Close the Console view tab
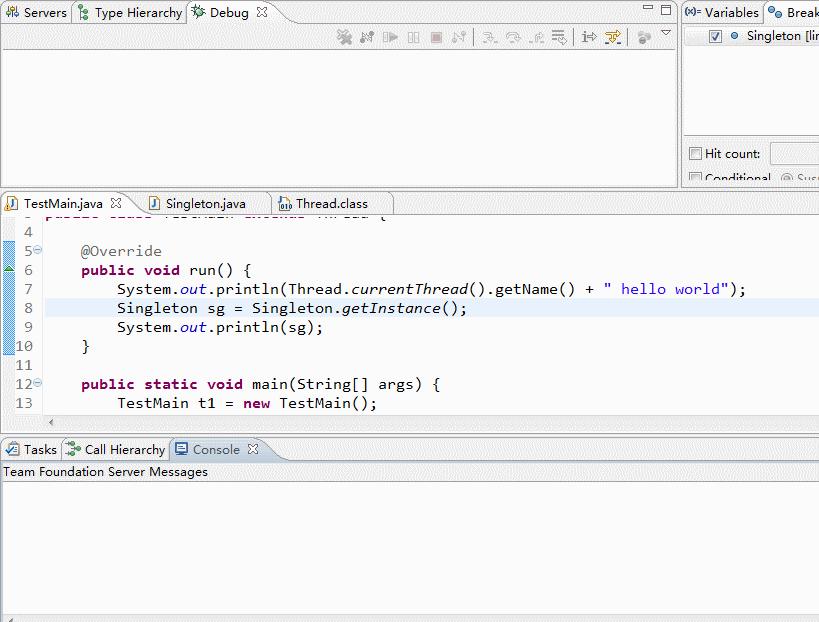The image size is (819, 622). click(253, 449)
